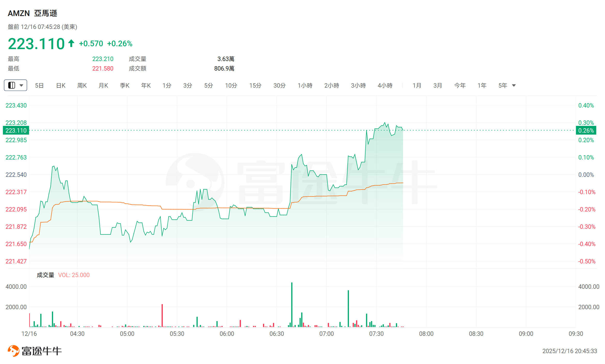
Task: Pick the 15分 interval
Action: pos(255,86)
